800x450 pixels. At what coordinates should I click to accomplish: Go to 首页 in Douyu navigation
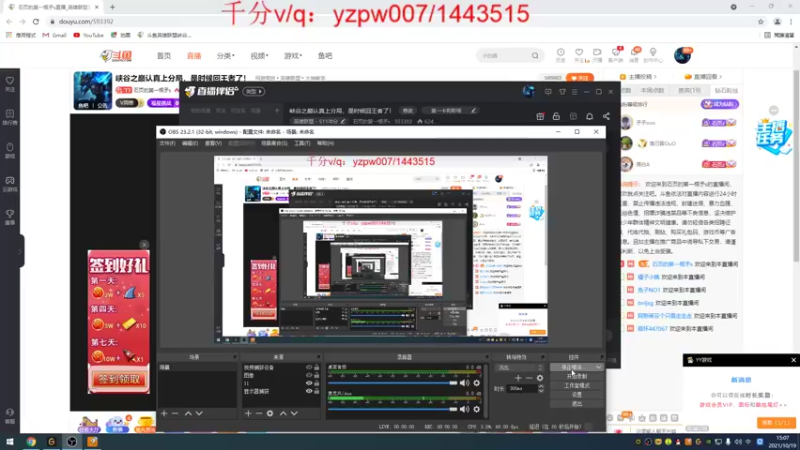coord(164,56)
